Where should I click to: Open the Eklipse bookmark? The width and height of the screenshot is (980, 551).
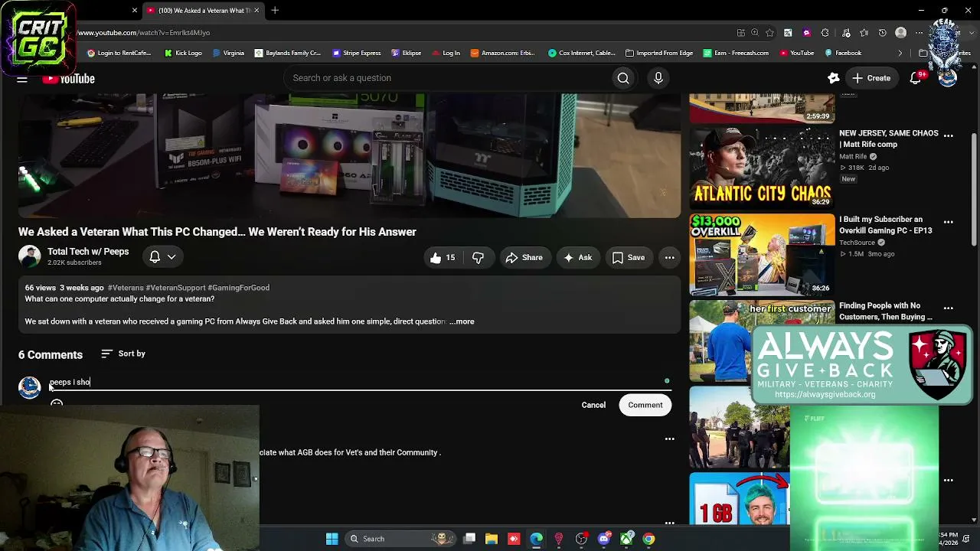406,53
